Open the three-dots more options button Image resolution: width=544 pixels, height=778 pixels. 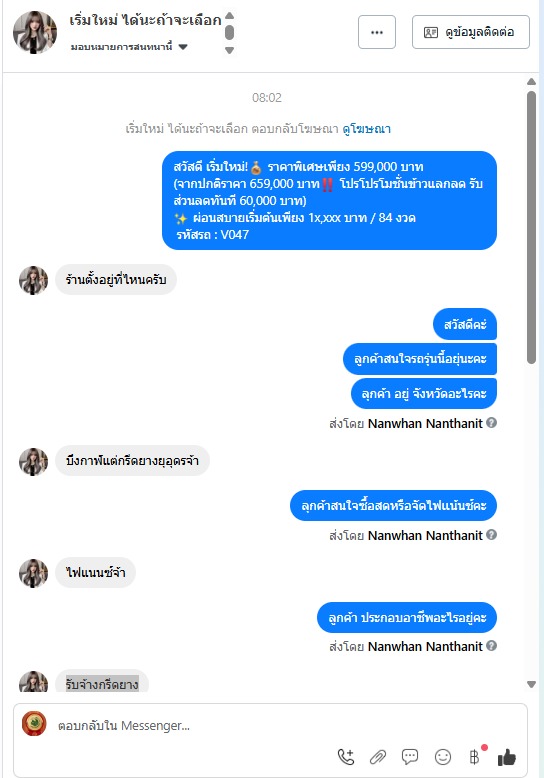(x=377, y=32)
